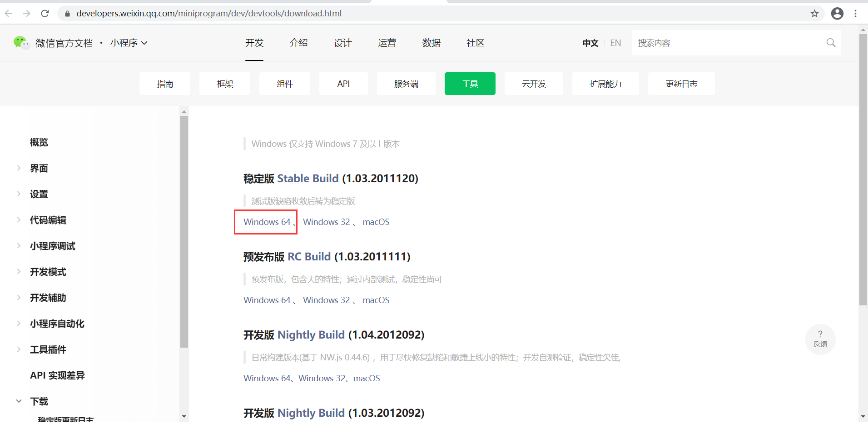This screenshot has height=424, width=868.
Task: Bookmark this page with star icon
Action: tap(814, 14)
